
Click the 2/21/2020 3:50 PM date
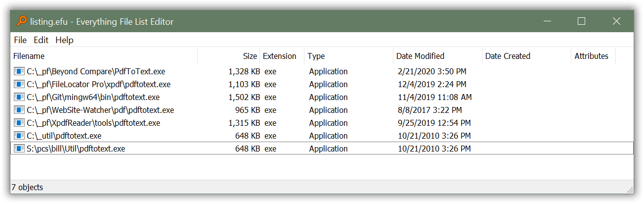[432, 71]
